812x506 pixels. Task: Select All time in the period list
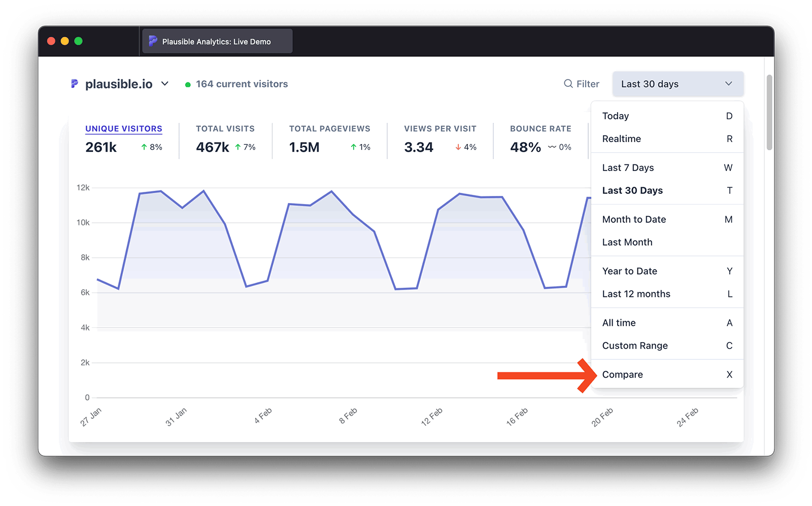click(x=619, y=322)
